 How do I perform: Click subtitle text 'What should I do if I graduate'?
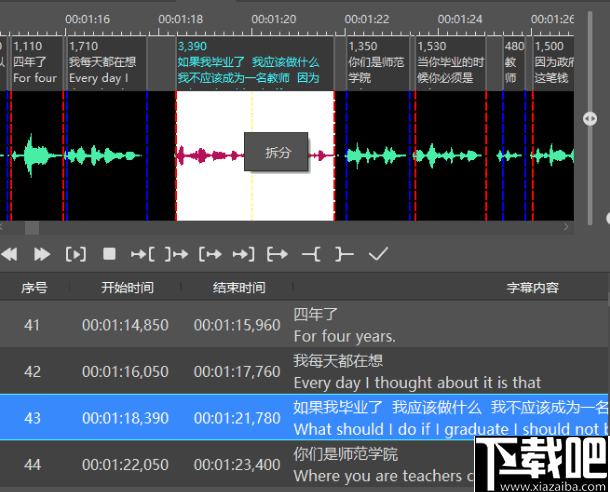pyautogui.click(x=401, y=430)
